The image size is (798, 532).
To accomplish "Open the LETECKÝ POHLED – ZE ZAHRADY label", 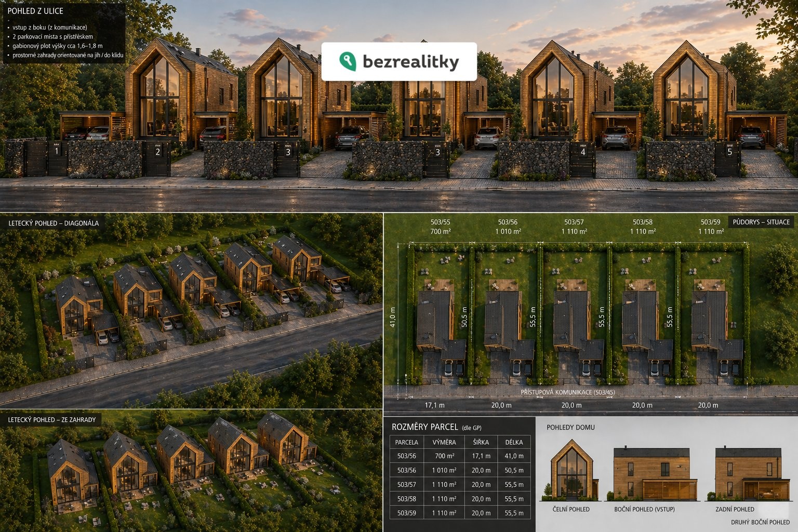I will click(52, 420).
